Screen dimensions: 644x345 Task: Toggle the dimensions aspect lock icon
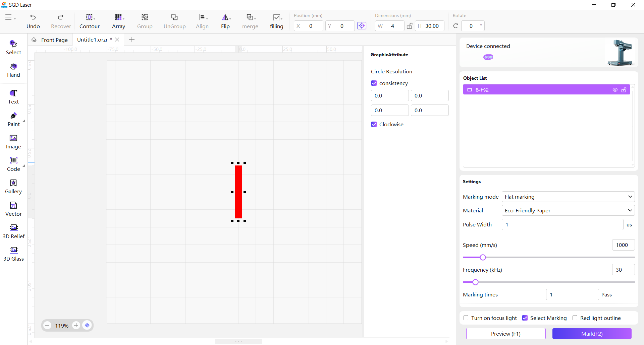pyautogui.click(x=410, y=26)
